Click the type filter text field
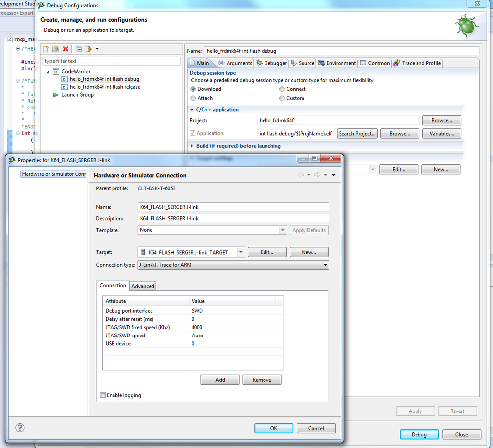This screenshot has width=493, height=448. [112, 61]
